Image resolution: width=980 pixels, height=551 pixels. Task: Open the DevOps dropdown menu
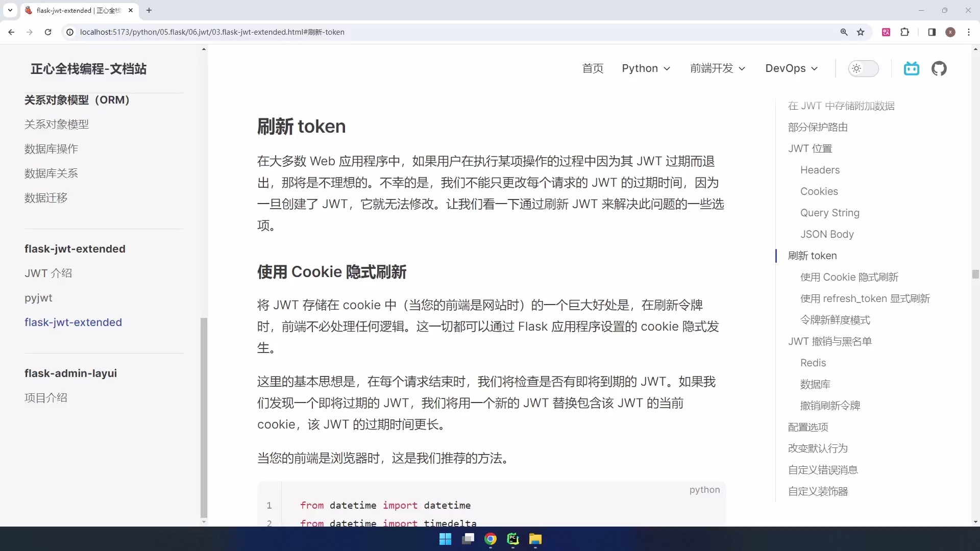pyautogui.click(x=791, y=68)
